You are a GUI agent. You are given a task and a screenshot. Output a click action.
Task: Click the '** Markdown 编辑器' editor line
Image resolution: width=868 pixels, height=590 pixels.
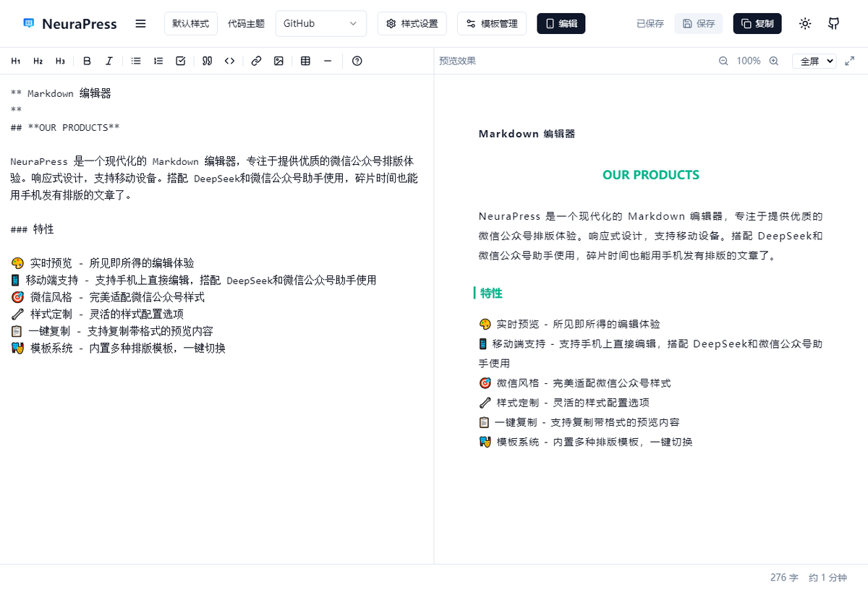pyautogui.click(x=61, y=93)
